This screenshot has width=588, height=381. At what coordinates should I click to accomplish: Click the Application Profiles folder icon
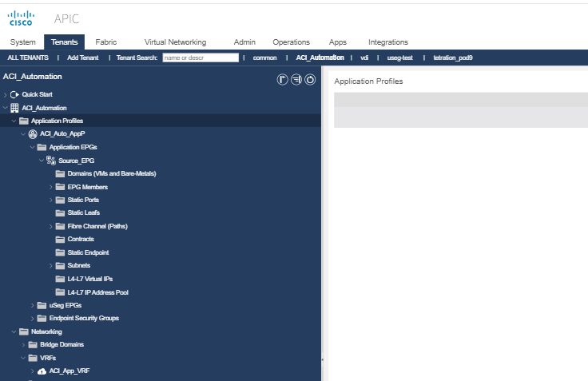tap(24, 121)
